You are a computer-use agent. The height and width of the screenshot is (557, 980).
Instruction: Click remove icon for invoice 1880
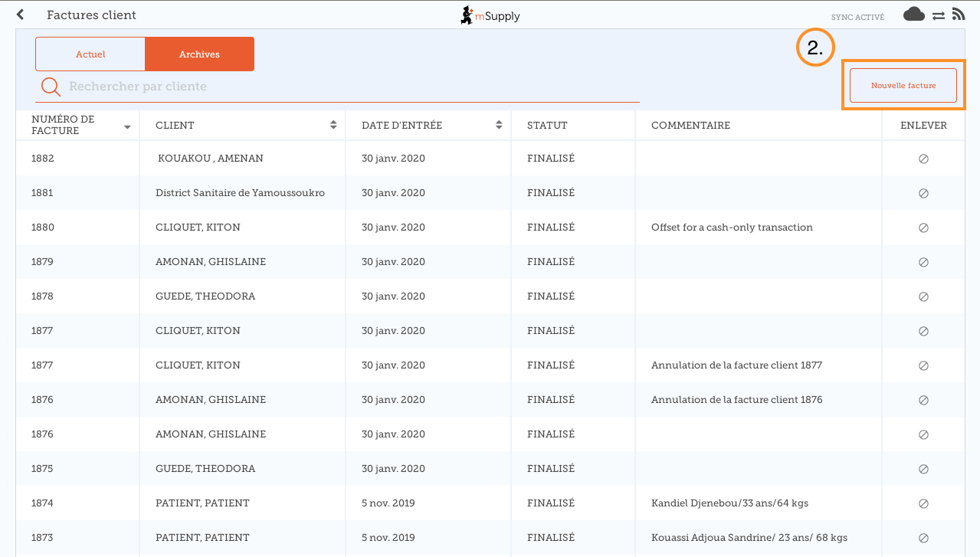click(923, 228)
